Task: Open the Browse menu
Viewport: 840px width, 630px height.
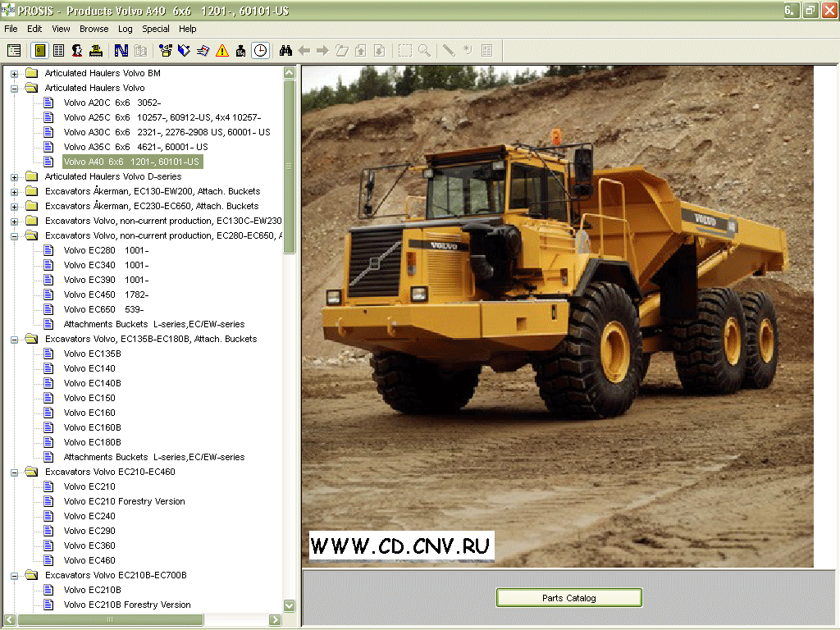Action: [x=94, y=29]
